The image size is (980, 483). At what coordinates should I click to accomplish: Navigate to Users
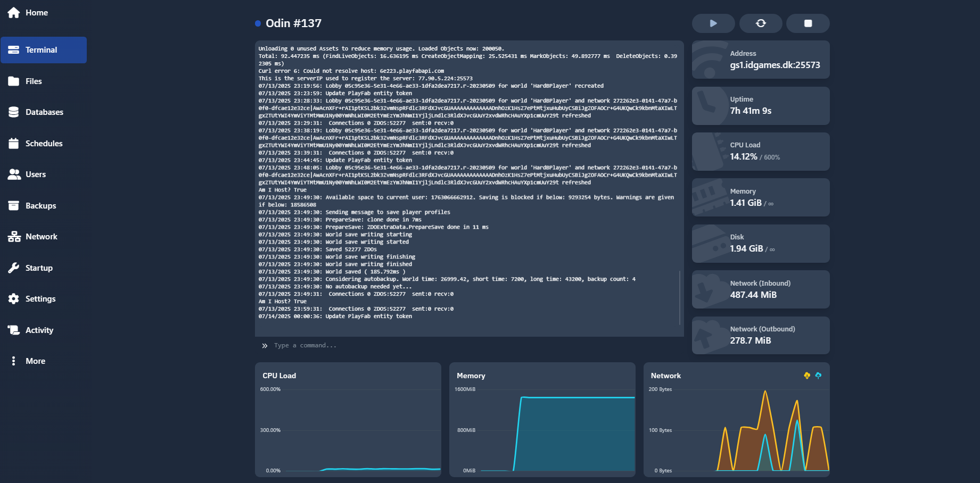point(35,174)
